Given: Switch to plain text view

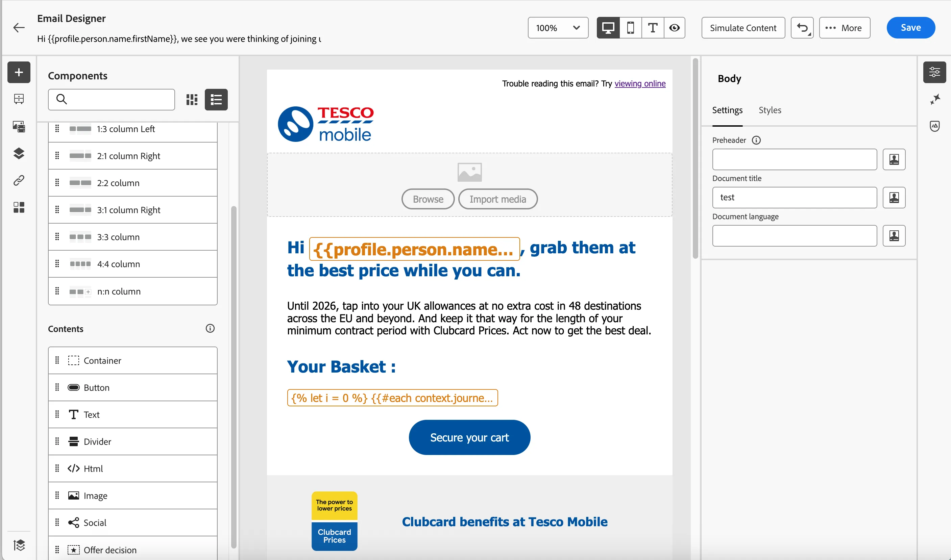Looking at the screenshot, I should (652, 28).
